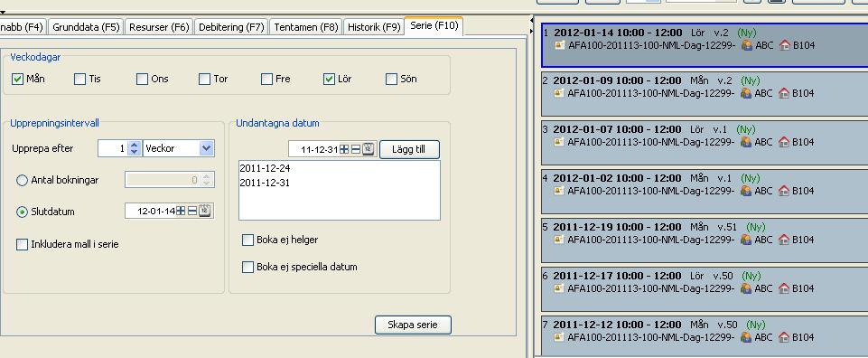
Task: Switch to Debitering (F7) tab
Action: [x=231, y=26]
